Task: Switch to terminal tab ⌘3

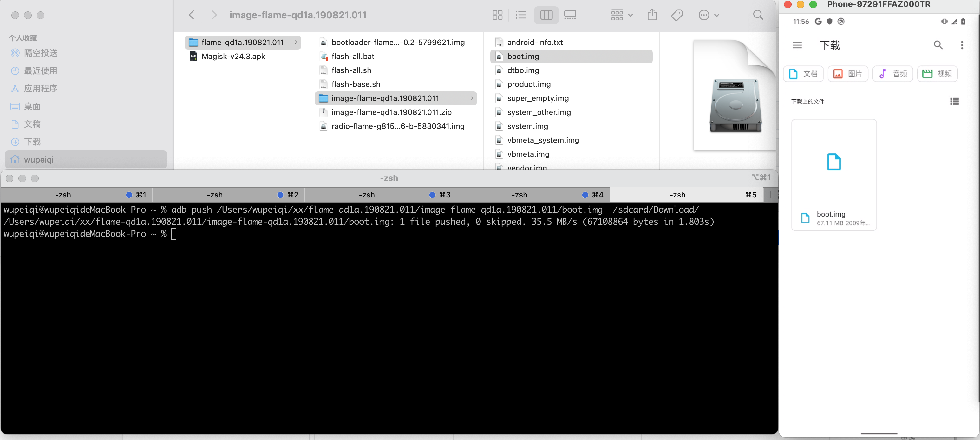Action: [381, 195]
